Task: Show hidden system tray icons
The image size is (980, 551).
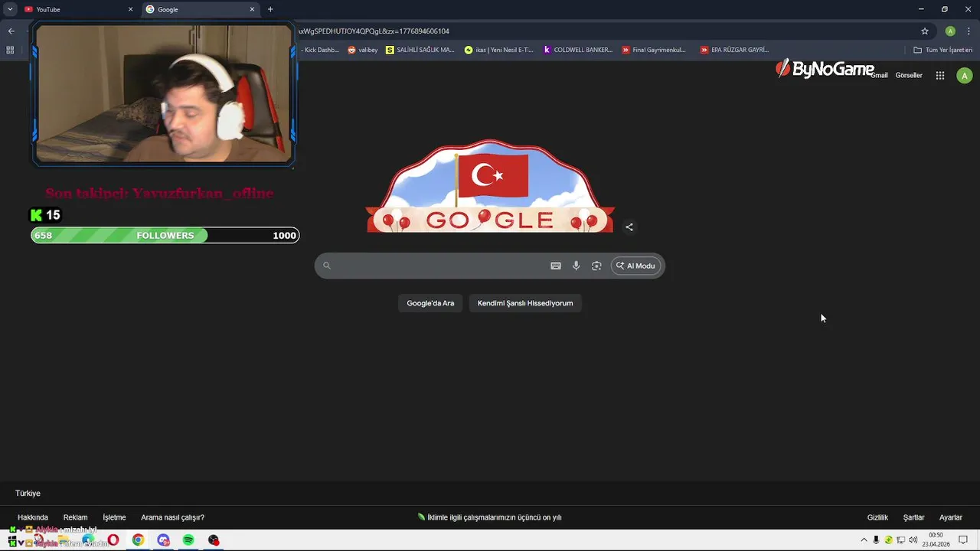Action: (x=864, y=540)
